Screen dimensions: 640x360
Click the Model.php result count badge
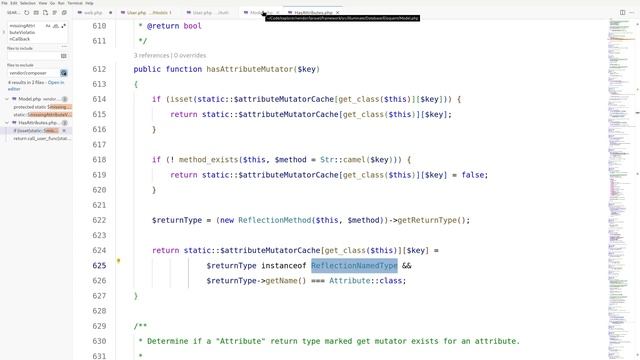pos(64,99)
